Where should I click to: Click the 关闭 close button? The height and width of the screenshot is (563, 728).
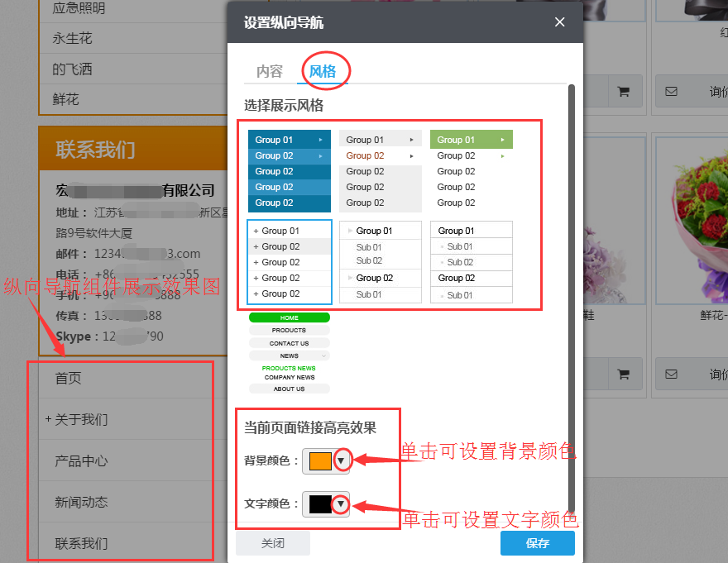(272, 542)
